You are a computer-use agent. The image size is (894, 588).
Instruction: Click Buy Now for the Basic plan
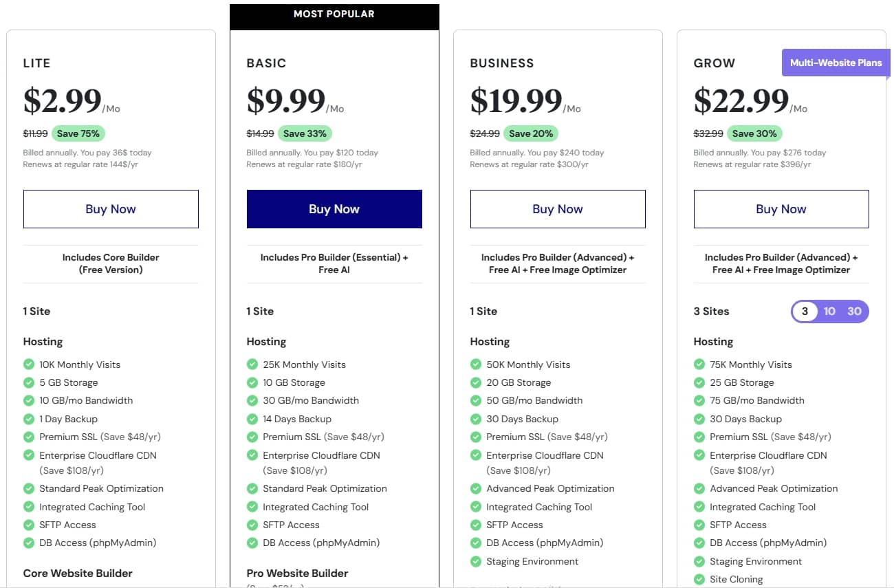tap(334, 209)
